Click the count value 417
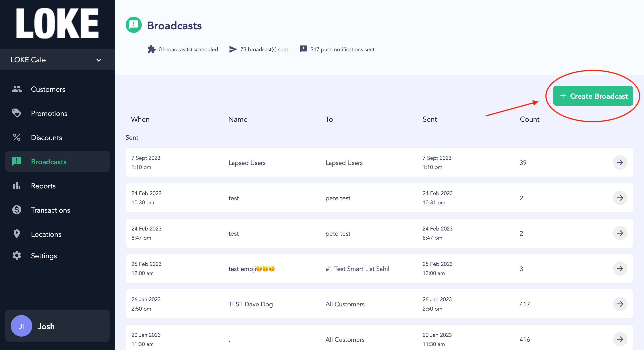644x350 pixels. (x=525, y=304)
